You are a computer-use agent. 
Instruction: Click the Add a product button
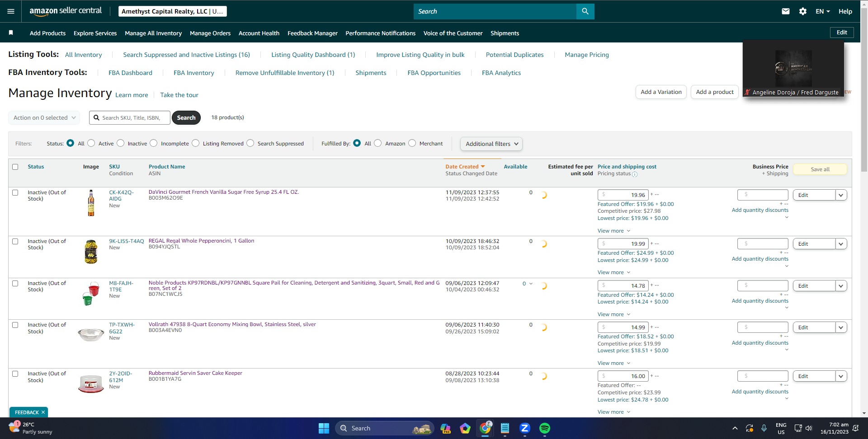715,92
